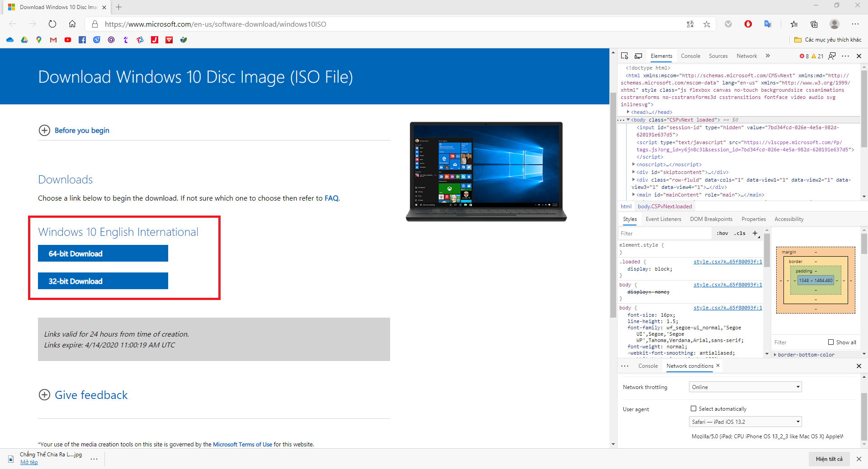
Task: Open the Google Translate extension
Action: (768, 24)
